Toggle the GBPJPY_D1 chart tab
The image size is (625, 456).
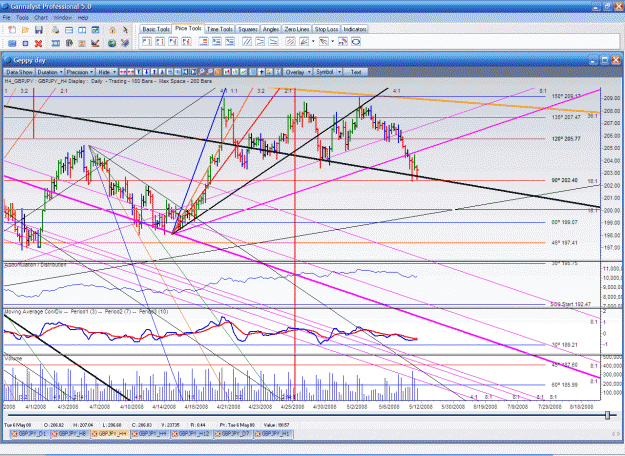(x=29, y=434)
